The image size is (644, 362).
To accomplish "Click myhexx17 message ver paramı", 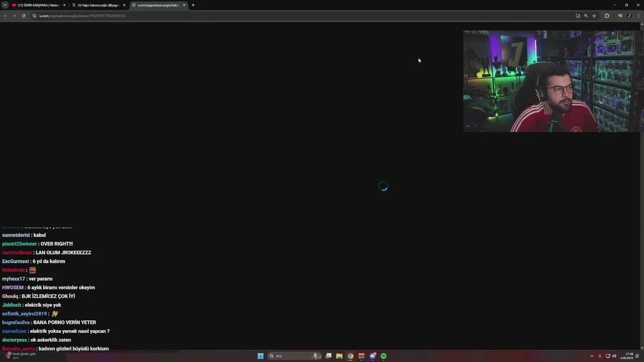I will pos(41,279).
